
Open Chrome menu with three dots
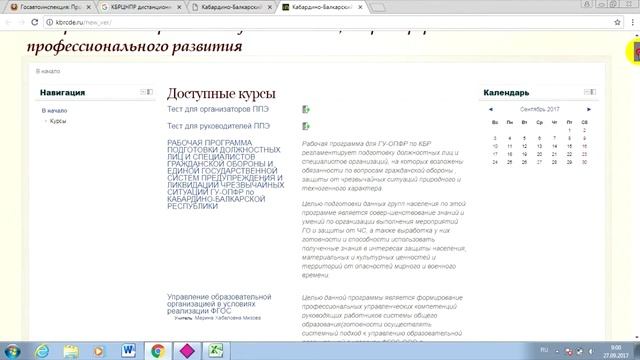(x=632, y=22)
